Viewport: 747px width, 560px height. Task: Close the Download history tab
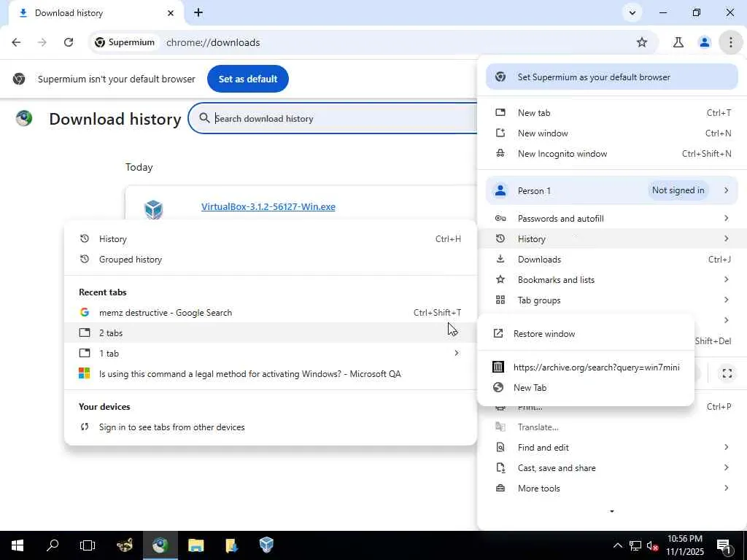click(x=171, y=13)
